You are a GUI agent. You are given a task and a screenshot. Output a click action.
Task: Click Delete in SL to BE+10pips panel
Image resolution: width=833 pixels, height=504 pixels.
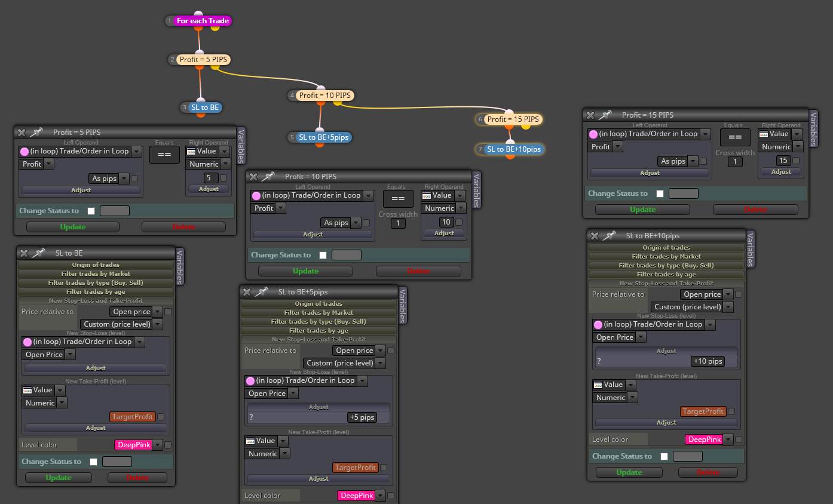pos(708,472)
